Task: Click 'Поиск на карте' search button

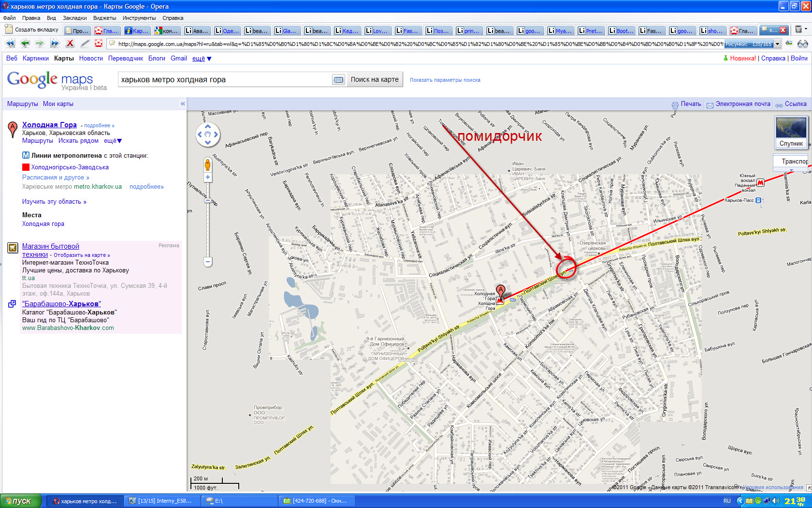Action: [375, 80]
